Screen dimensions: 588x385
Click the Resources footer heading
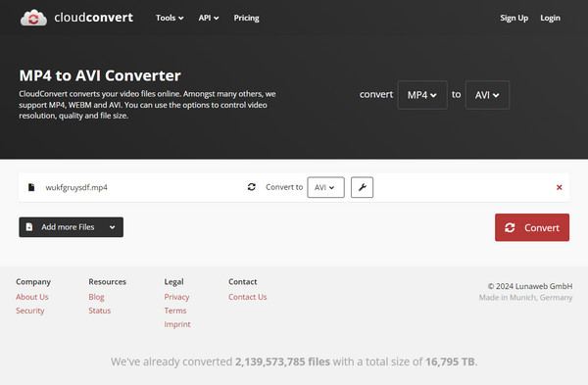pyautogui.click(x=107, y=282)
